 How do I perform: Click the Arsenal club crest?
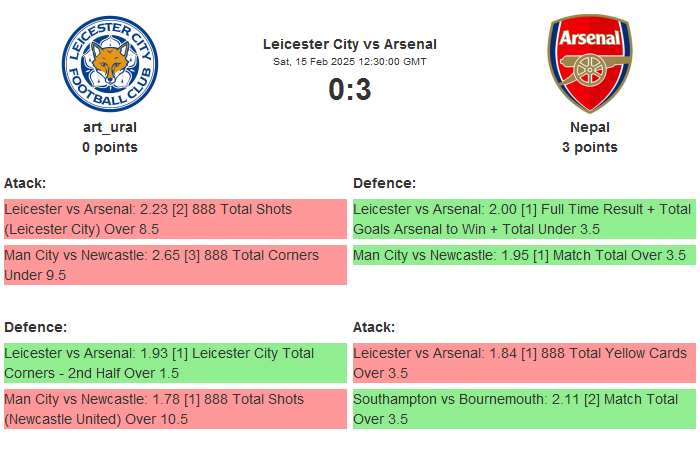click(589, 64)
